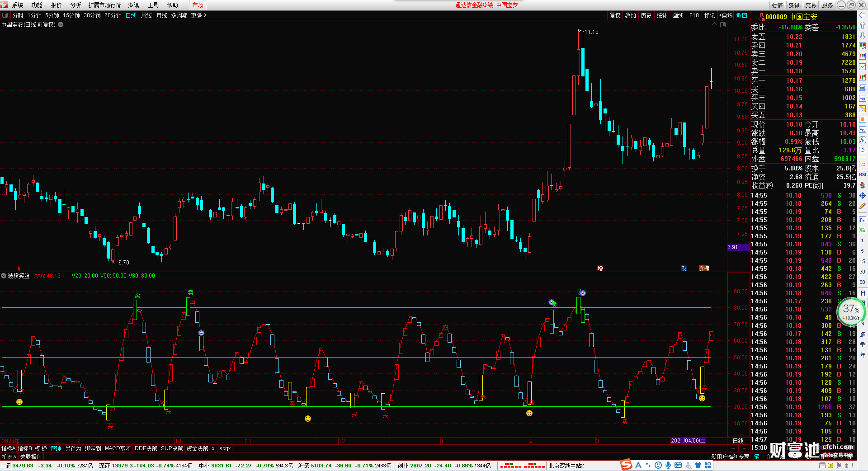Click the 财 marker on chart

[684, 268]
